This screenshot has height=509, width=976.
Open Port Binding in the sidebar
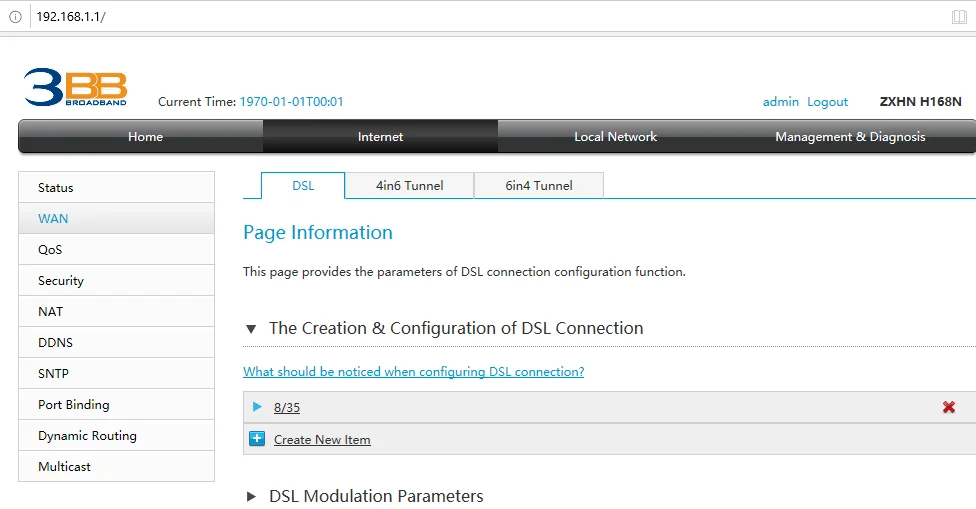click(x=74, y=405)
